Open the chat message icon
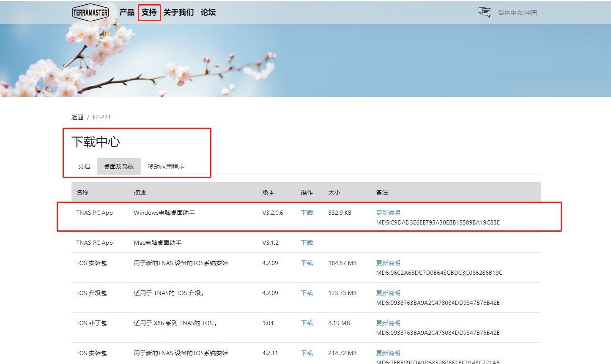 click(x=485, y=12)
